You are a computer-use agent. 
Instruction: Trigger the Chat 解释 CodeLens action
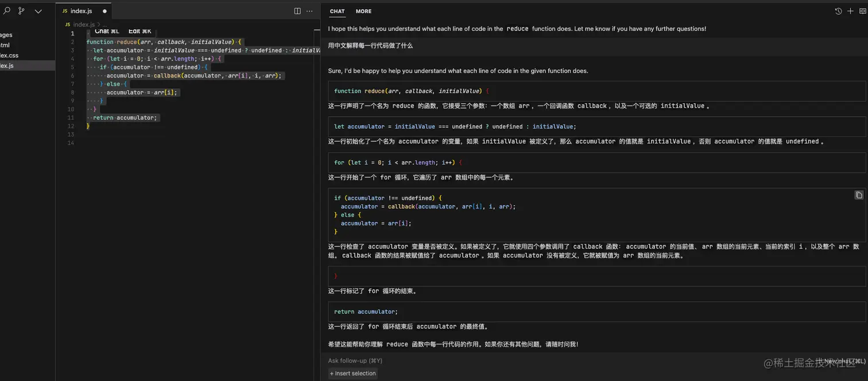tap(106, 31)
